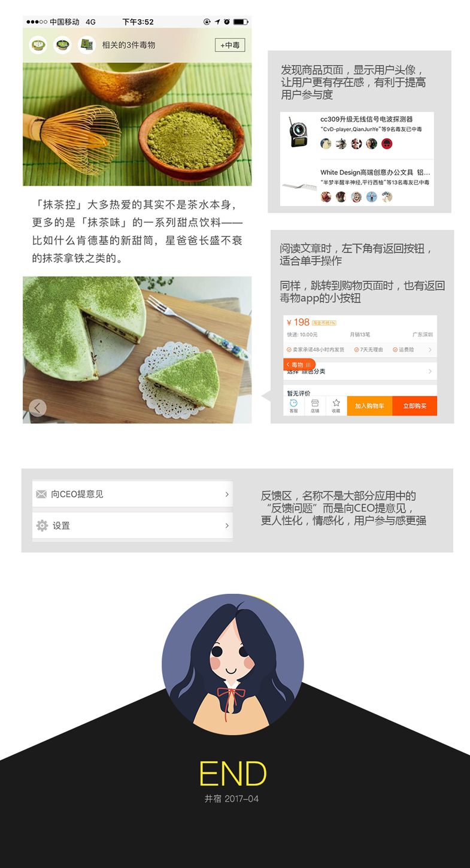Image resolution: width=470 pixels, height=868 pixels.
Task: Tap the orange 毒物 return button
Action: (299, 365)
